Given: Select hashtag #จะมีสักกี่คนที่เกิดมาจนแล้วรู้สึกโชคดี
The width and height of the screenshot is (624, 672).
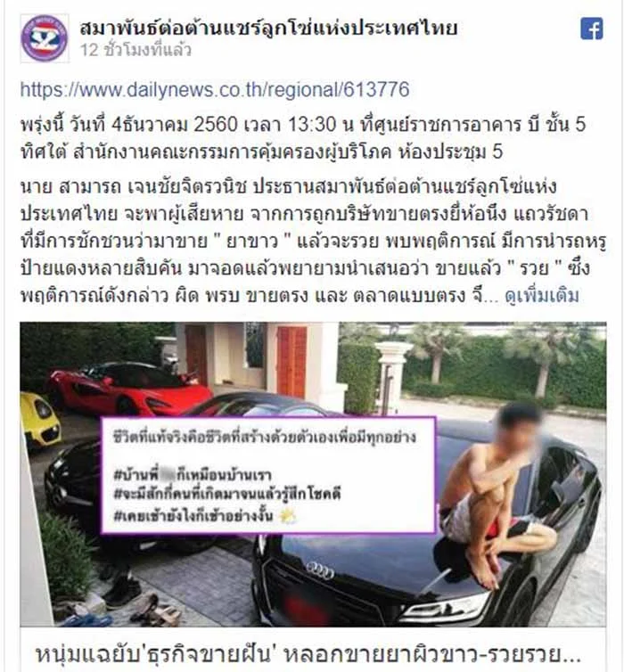Looking at the screenshot, I should point(226,494).
